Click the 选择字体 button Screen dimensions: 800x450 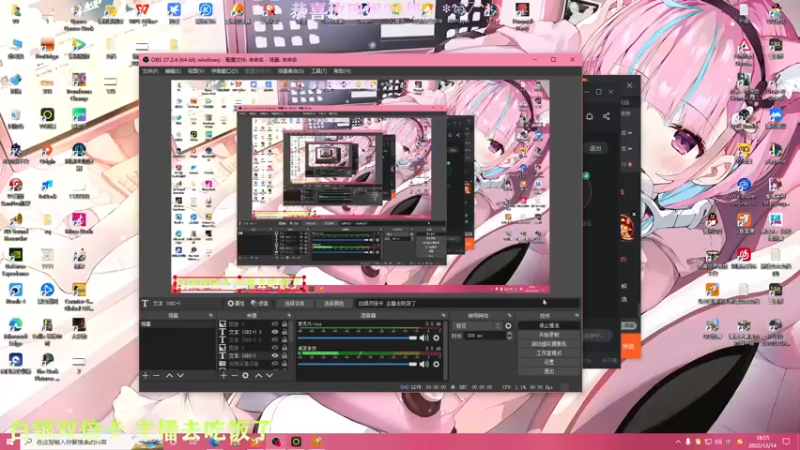(294, 303)
